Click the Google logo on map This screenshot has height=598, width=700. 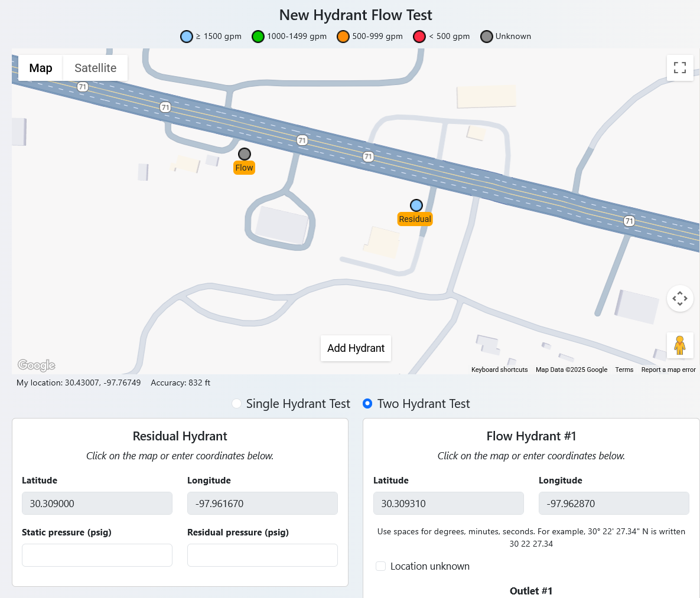[x=37, y=365]
